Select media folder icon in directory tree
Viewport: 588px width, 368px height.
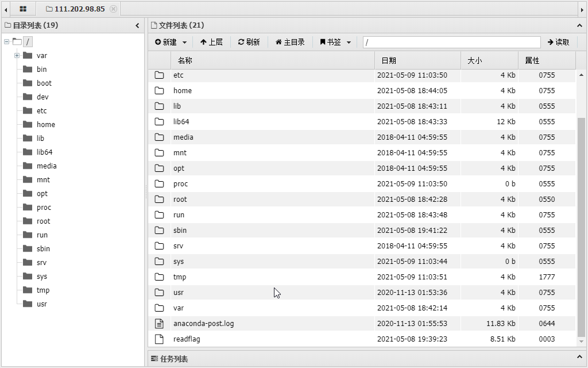[x=28, y=166]
